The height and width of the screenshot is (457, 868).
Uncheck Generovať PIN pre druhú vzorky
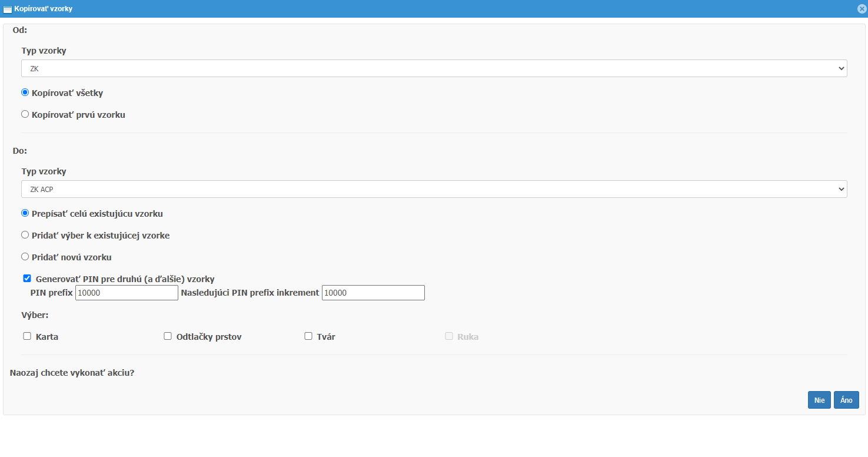click(x=27, y=279)
